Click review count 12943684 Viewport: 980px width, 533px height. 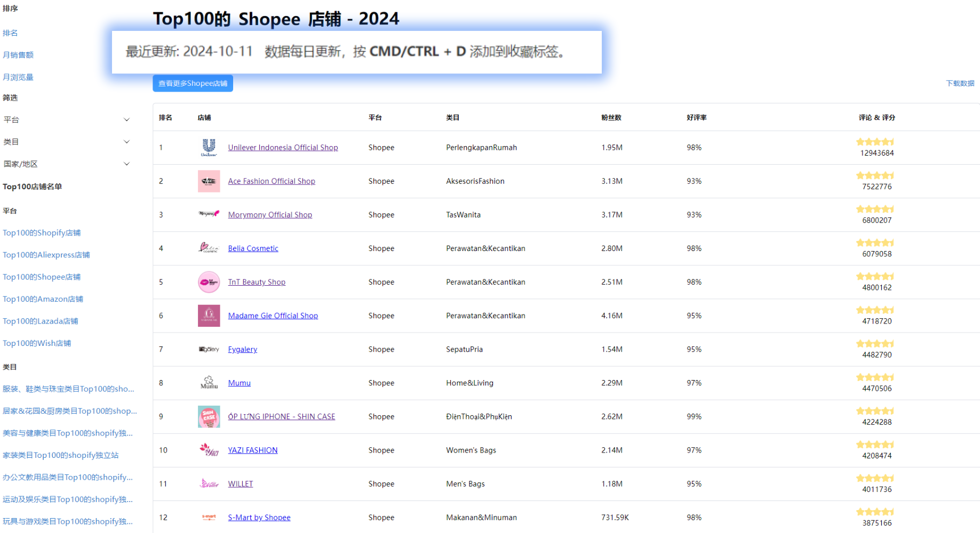pos(877,153)
